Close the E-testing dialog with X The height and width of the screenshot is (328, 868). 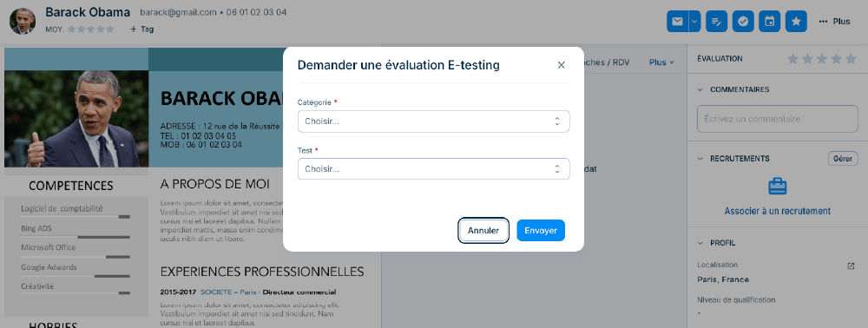[562, 65]
